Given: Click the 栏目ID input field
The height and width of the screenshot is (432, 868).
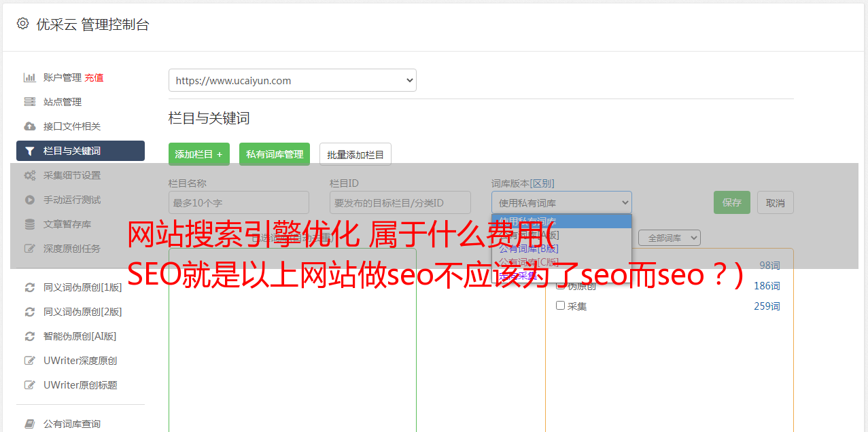Looking at the screenshot, I should (400, 202).
